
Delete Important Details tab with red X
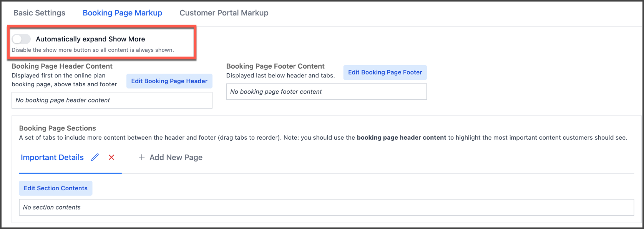(x=111, y=157)
